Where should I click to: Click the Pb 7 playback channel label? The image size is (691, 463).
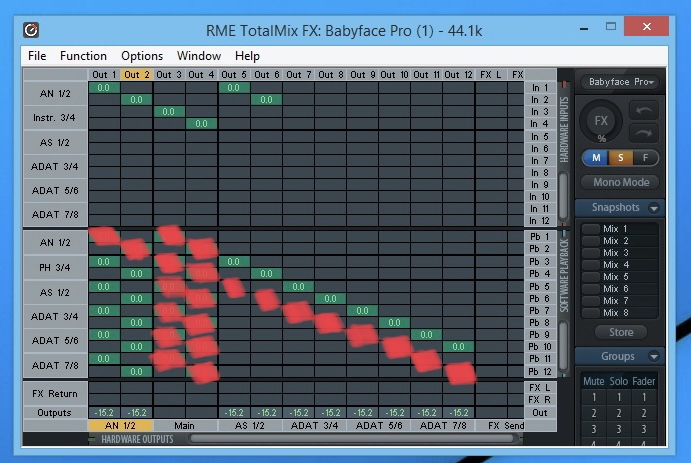point(540,311)
